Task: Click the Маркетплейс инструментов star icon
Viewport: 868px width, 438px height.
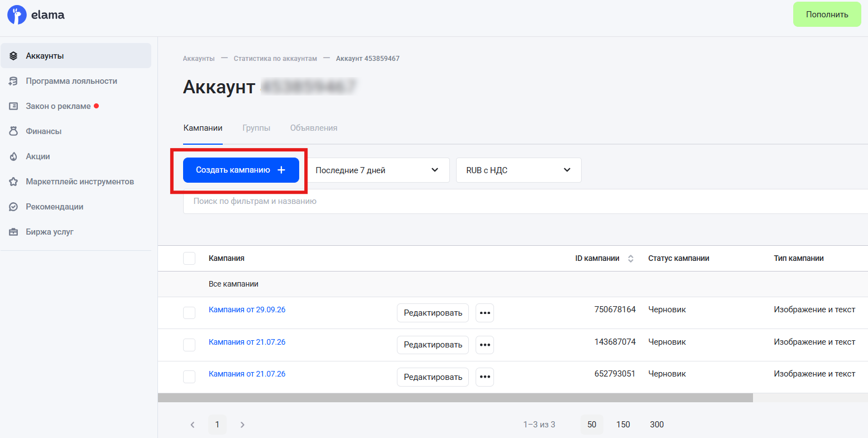Action: [x=14, y=182]
